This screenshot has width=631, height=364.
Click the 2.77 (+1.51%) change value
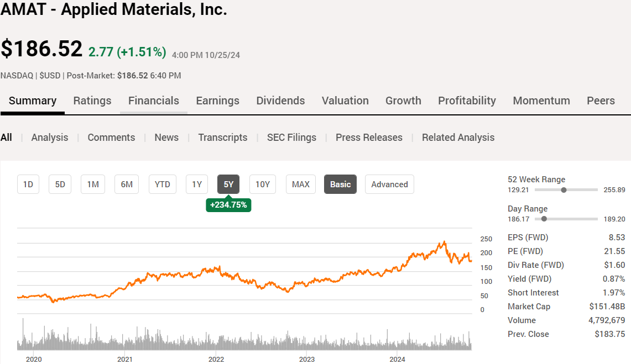point(127,52)
